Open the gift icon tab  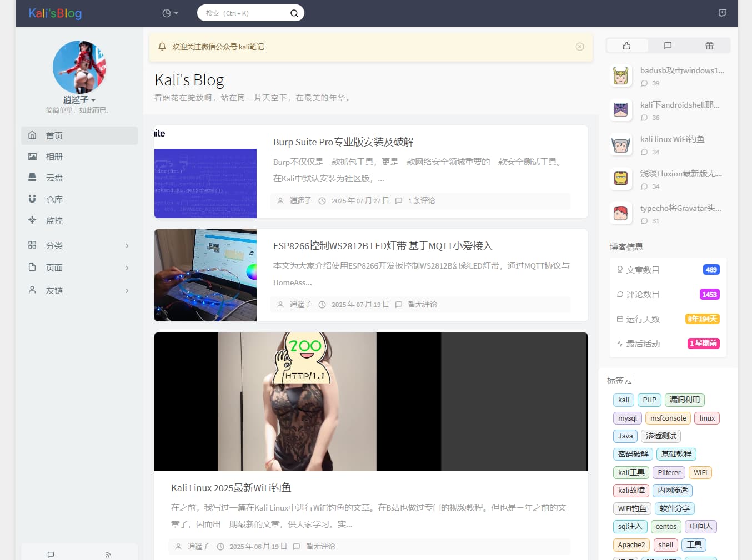tap(709, 46)
